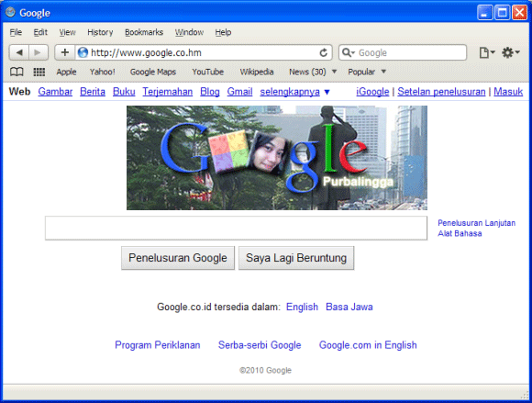Open the File menu
This screenshot has height=403, width=532.
point(16,32)
